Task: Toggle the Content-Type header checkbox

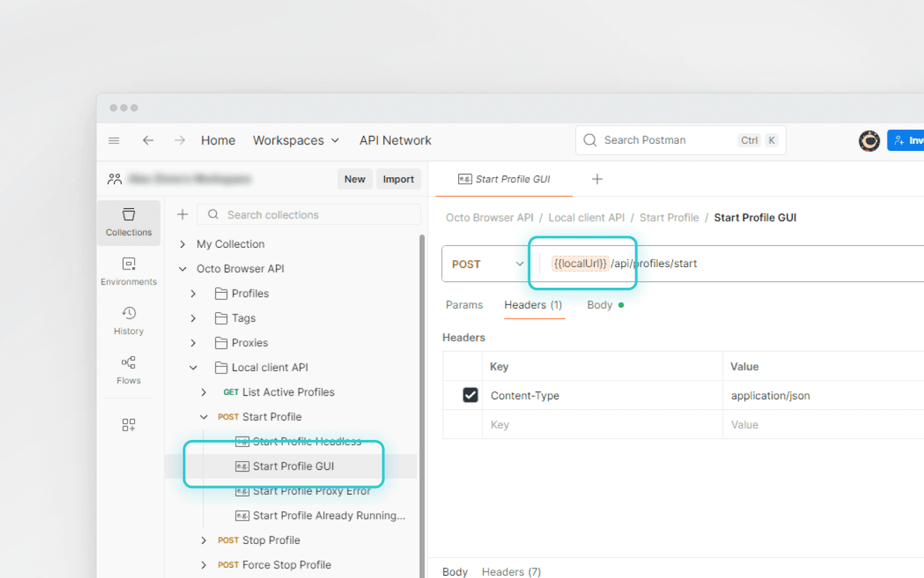Action: pos(470,395)
